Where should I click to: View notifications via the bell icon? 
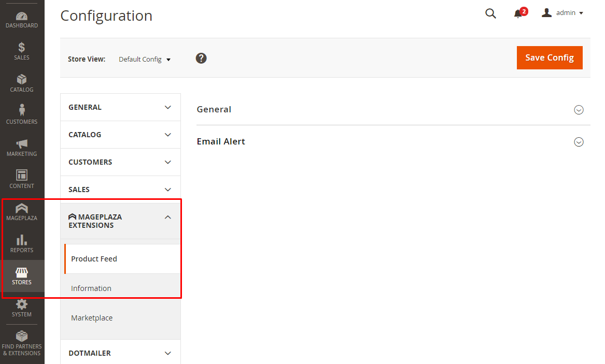pyautogui.click(x=518, y=13)
